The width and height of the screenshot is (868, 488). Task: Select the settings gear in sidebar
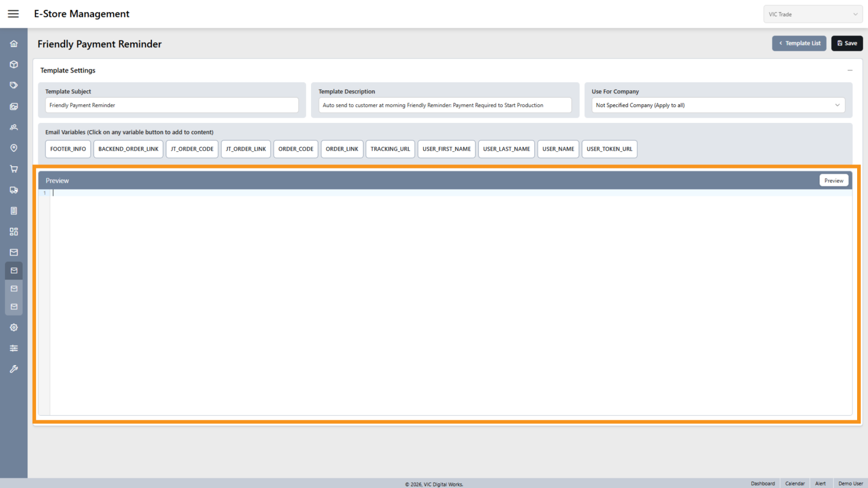click(x=13, y=327)
